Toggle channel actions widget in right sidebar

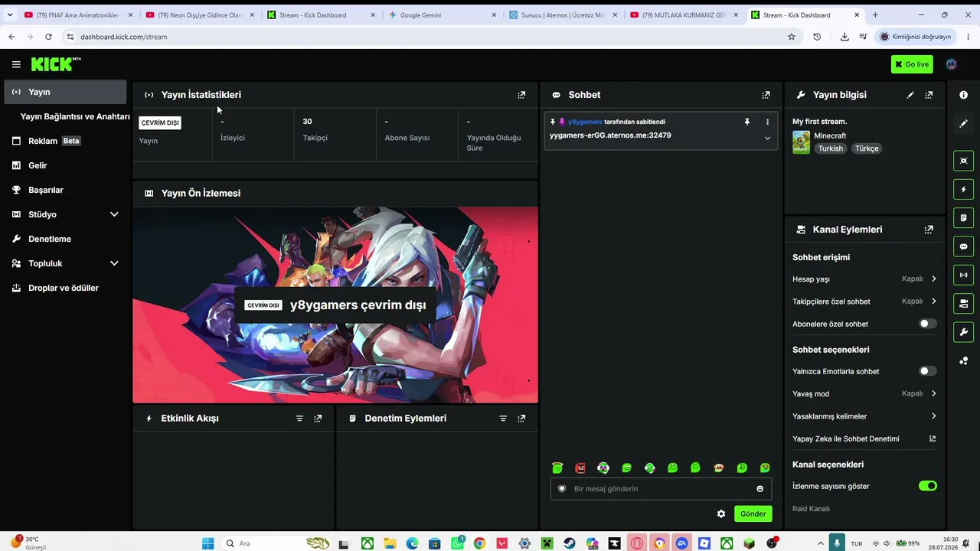[x=963, y=304]
